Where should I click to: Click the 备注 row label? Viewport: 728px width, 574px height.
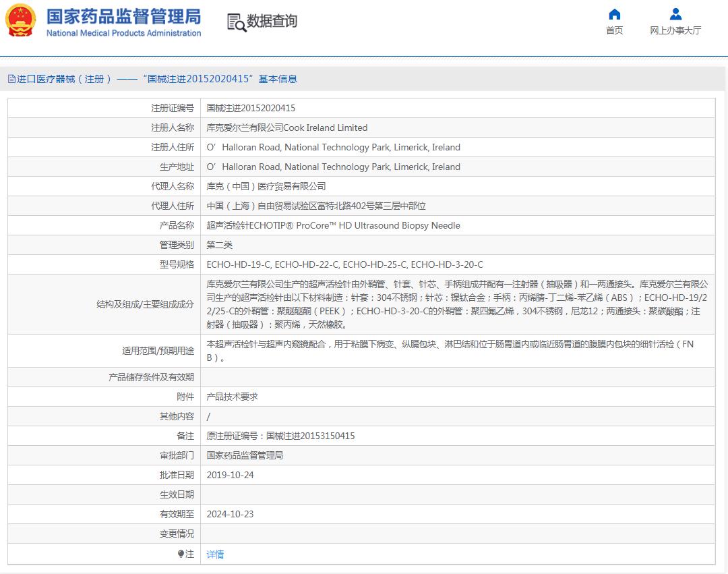pyautogui.click(x=185, y=436)
